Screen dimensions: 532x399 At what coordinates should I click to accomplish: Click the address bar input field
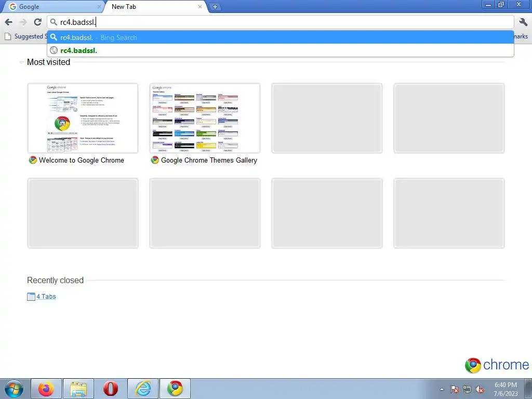[x=280, y=22]
